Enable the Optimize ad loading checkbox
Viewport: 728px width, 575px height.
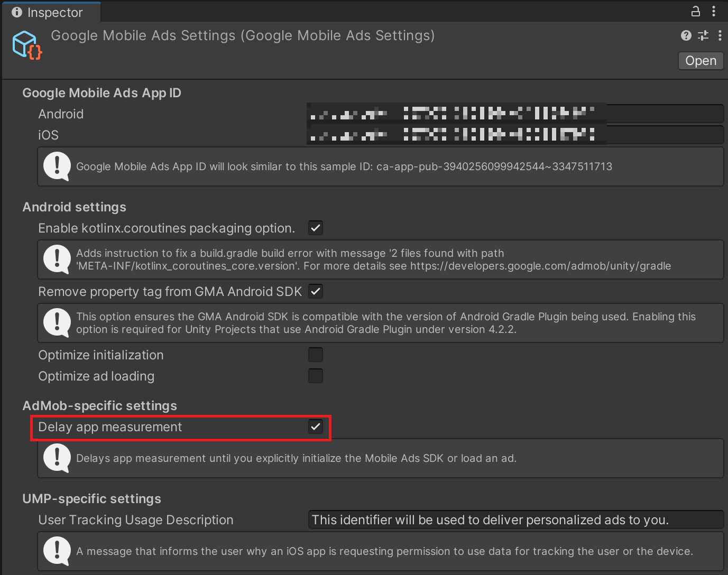pos(316,376)
